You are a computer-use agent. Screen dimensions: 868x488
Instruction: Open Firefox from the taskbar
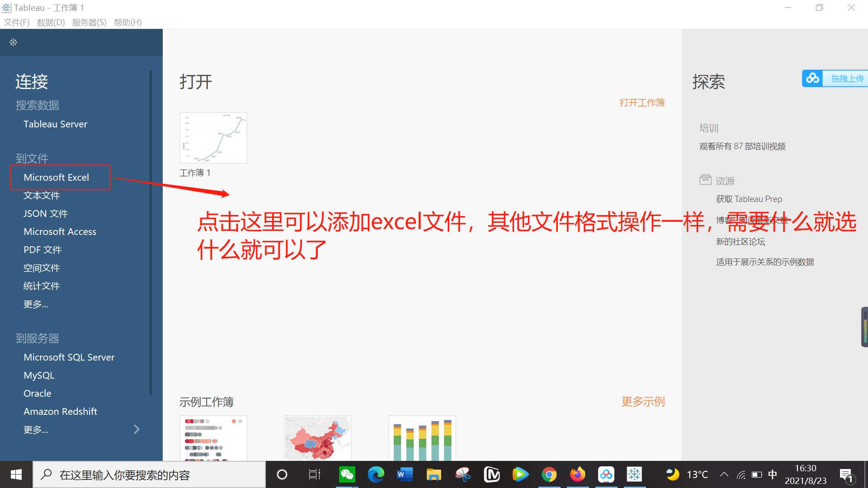[577, 474]
